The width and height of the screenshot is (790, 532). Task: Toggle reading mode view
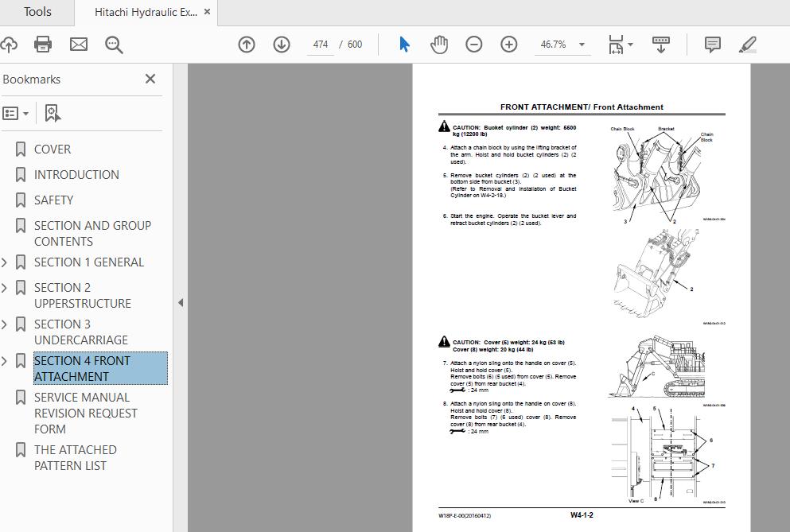click(x=661, y=45)
